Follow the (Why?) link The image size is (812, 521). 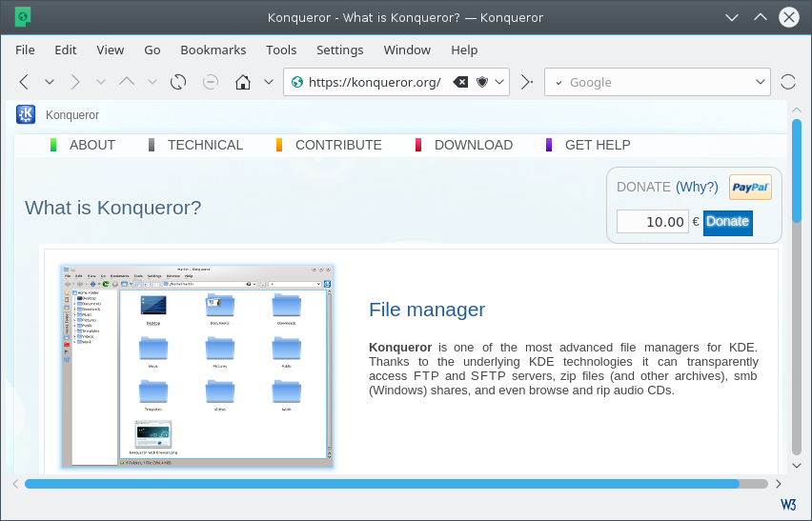[697, 187]
